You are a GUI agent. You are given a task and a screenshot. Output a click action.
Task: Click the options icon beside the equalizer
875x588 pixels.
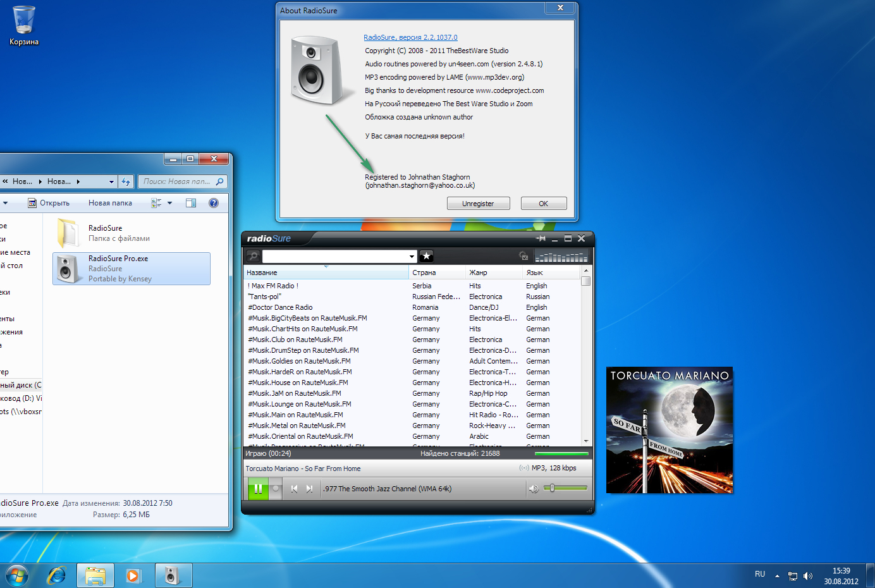tap(523, 256)
